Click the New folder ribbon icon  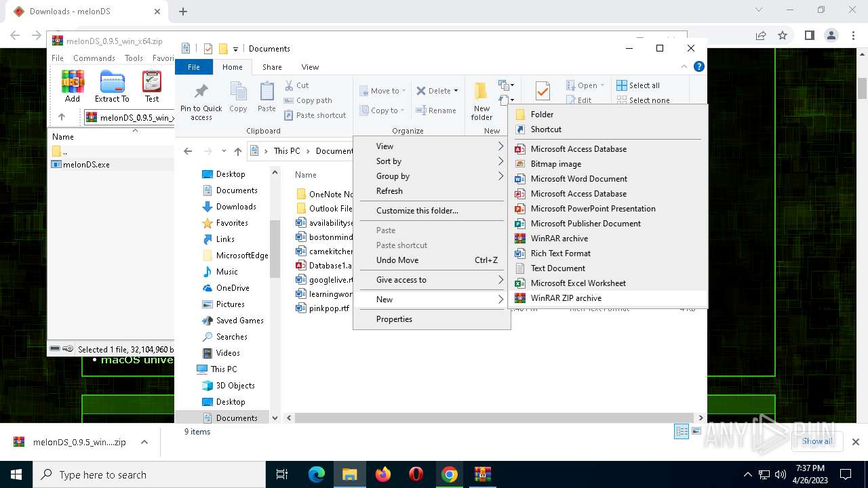click(481, 101)
